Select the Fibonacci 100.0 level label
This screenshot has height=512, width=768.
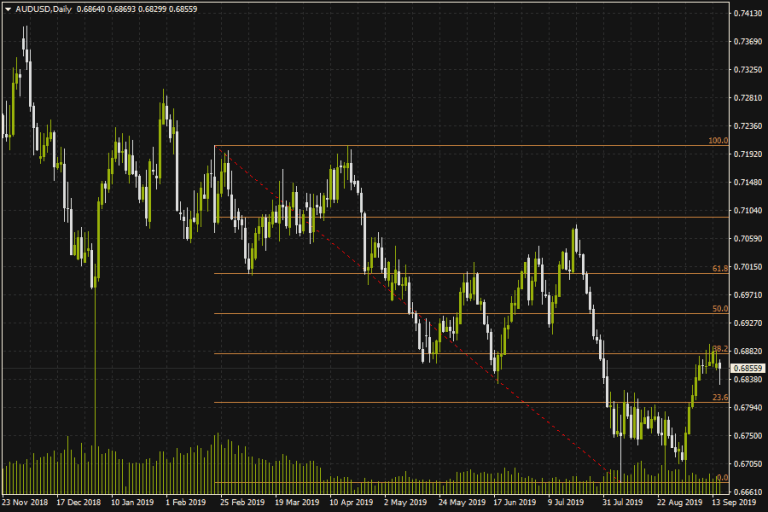[x=717, y=142]
